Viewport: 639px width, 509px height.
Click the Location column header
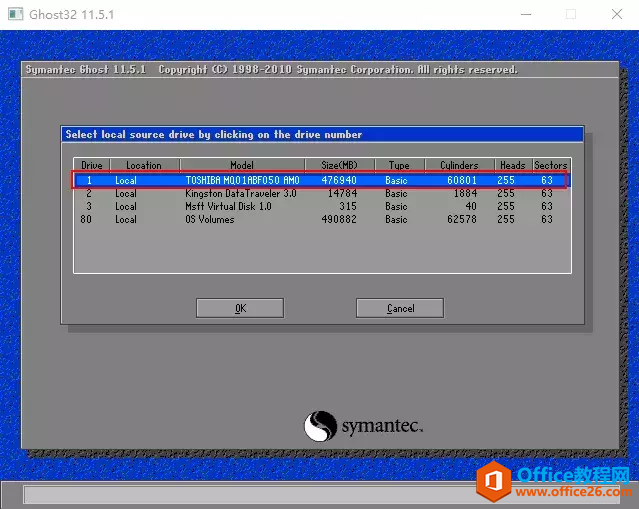(x=144, y=165)
